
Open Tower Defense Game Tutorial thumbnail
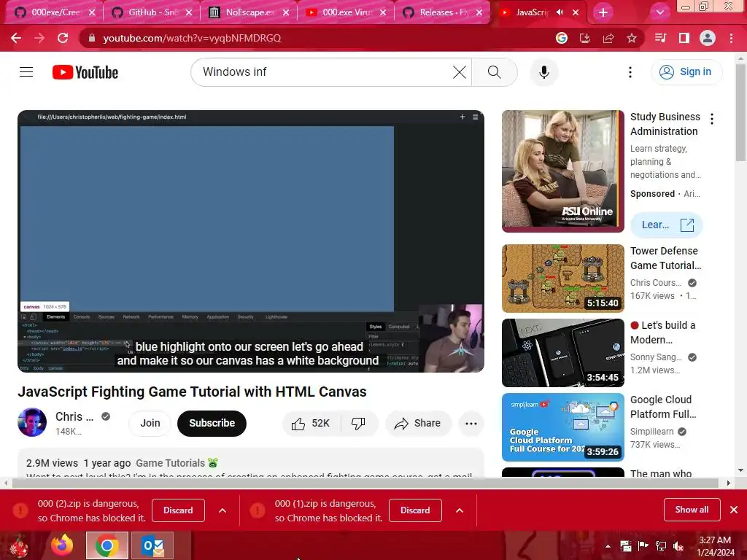pos(562,279)
